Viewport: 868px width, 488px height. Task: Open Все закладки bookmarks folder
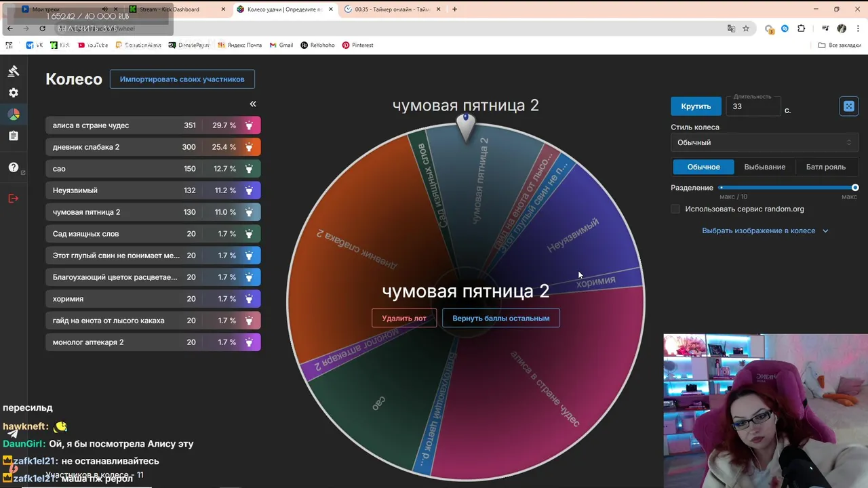[840, 45]
